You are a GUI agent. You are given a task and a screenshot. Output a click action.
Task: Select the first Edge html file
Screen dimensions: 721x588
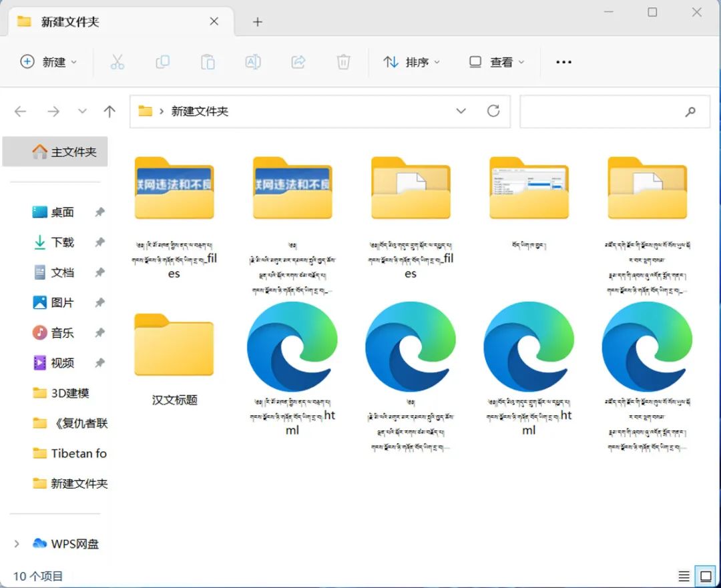[292, 346]
